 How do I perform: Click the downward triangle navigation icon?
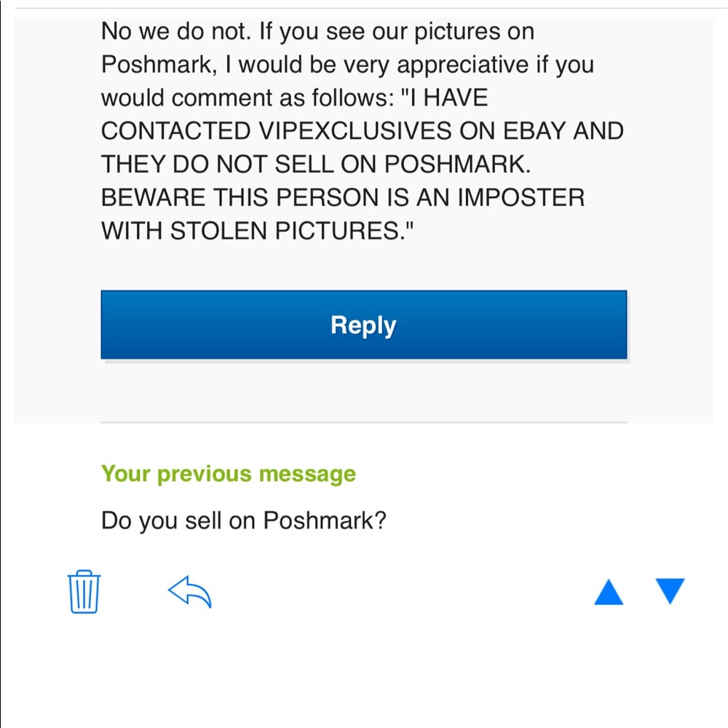[669, 593]
